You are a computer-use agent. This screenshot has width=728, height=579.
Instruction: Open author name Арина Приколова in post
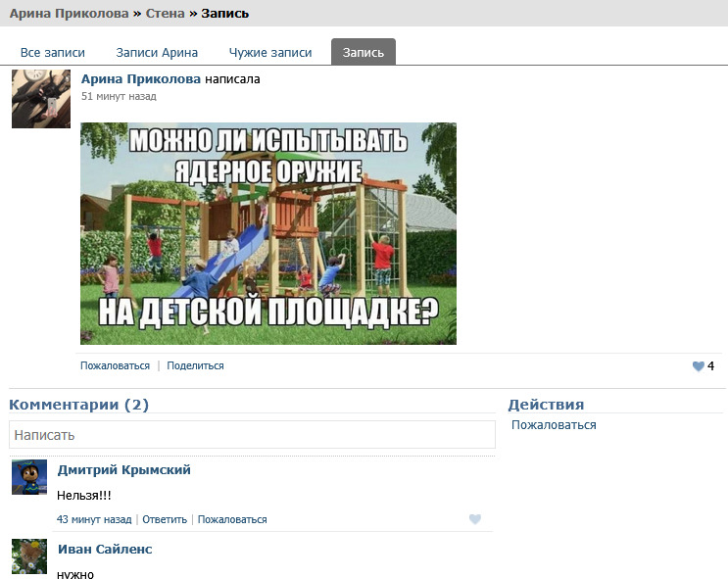pos(141,79)
